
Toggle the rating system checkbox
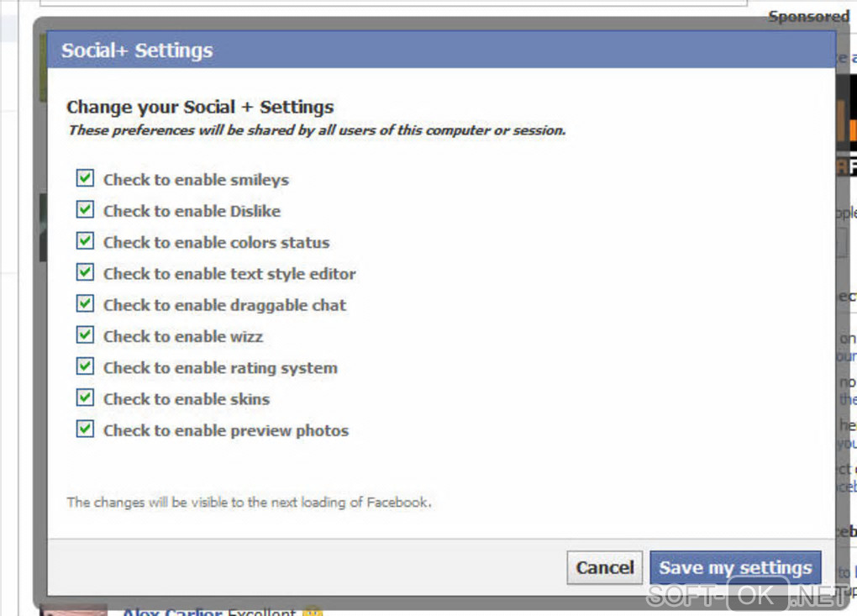coord(85,366)
